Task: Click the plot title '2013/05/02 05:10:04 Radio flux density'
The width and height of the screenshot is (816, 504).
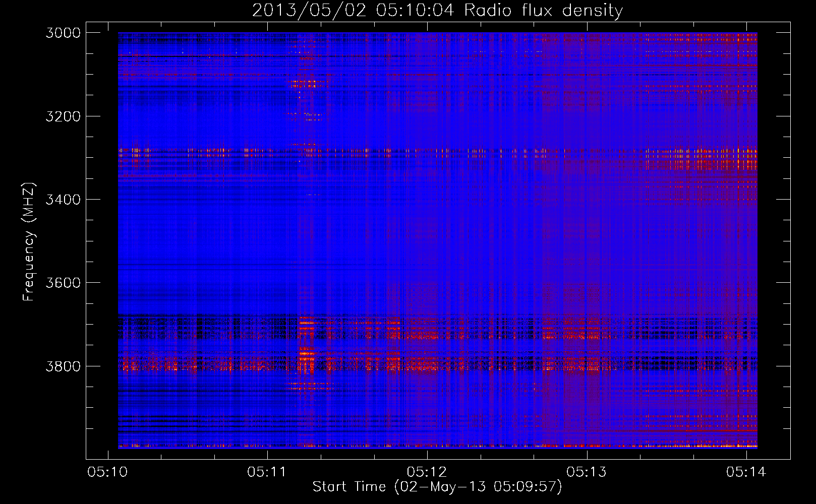Action: pyautogui.click(x=437, y=10)
